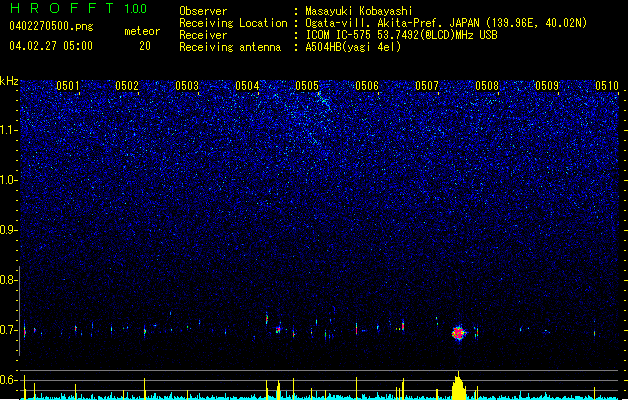Click the kHz axis unit label
Screen dimensions: 629x400
click(9, 81)
